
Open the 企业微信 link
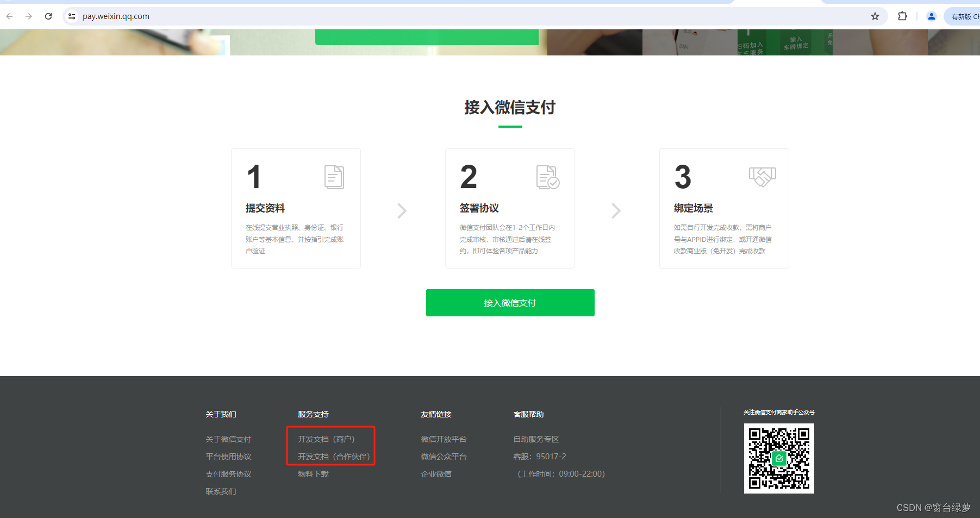pos(436,474)
